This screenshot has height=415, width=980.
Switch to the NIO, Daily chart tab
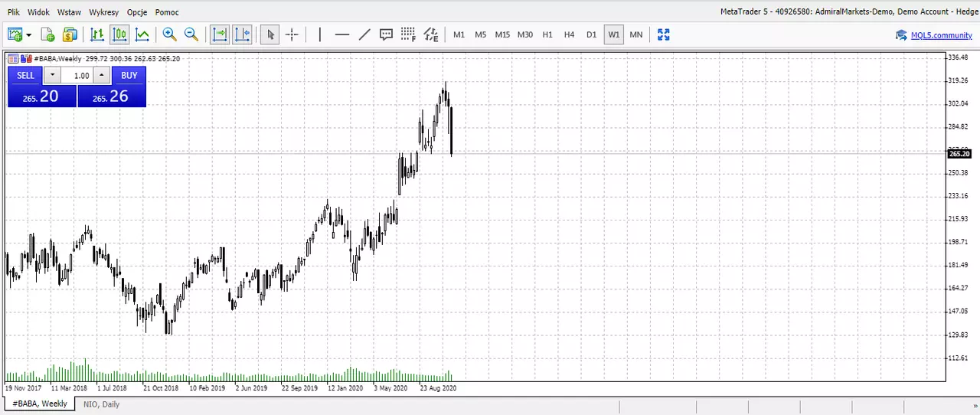pos(101,404)
